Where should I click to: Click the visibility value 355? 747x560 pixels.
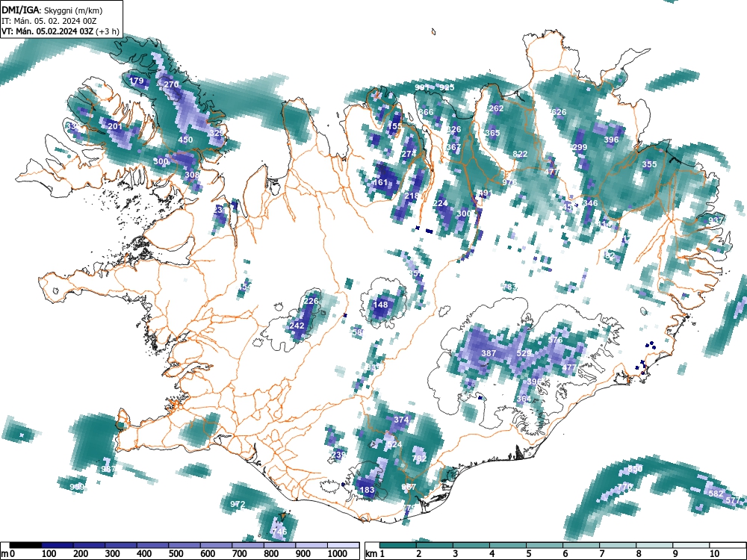(649, 164)
